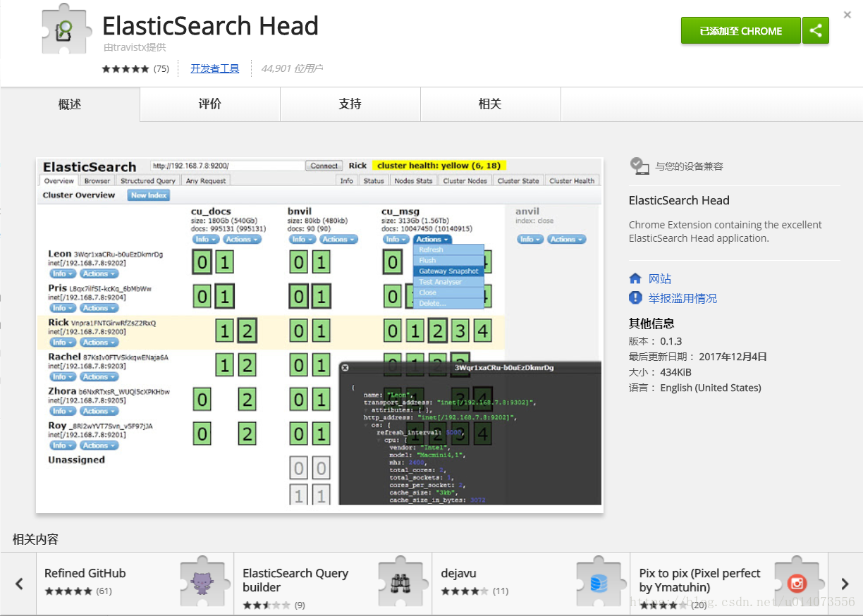Click the Chrome Extension description paragraph
Viewport: 863px width, 616px height.
[726, 231]
